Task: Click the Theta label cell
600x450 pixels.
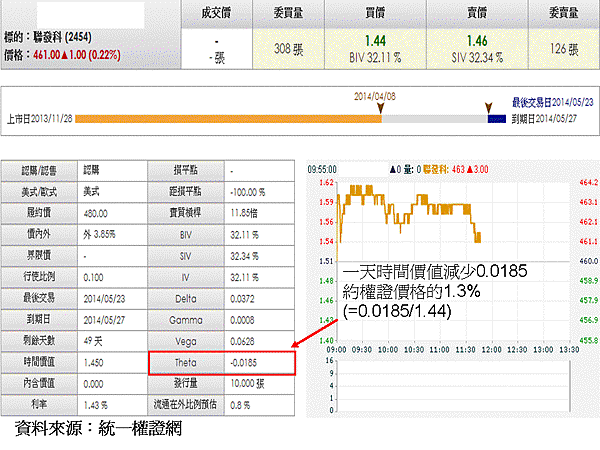Action: [186, 363]
